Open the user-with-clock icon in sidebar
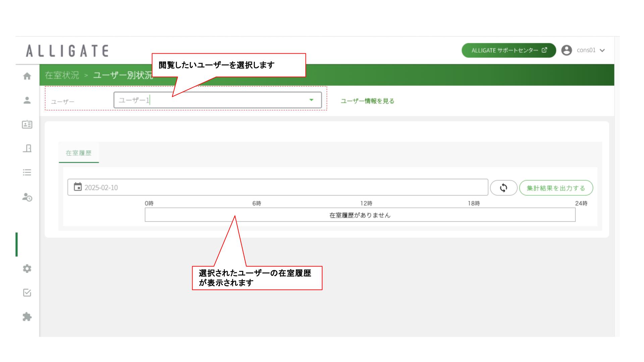This screenshot has height=362, width=644. click(27, 197)
